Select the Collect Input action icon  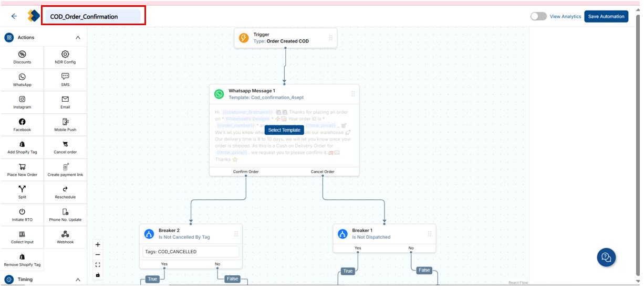[22, 234]
